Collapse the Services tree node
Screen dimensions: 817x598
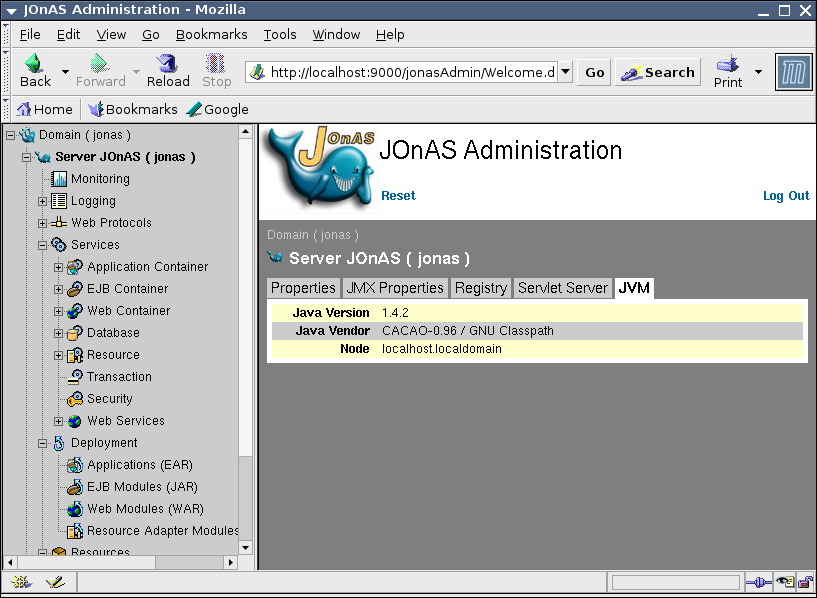[x=43, y=245]
